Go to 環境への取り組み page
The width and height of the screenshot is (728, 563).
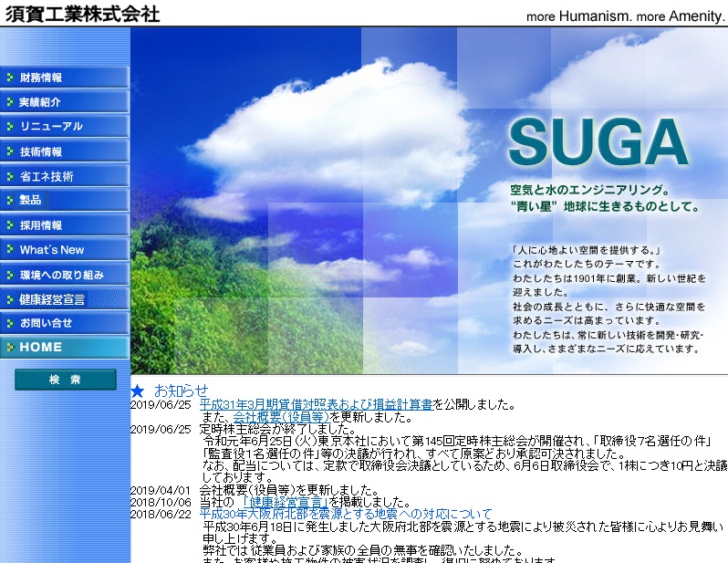[65, 274]
